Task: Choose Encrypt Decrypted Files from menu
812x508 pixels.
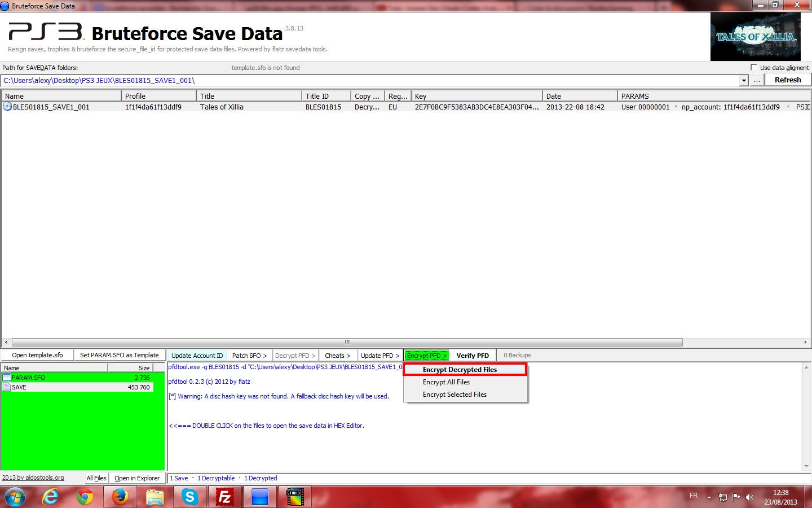Action: (x=465, y=370)
